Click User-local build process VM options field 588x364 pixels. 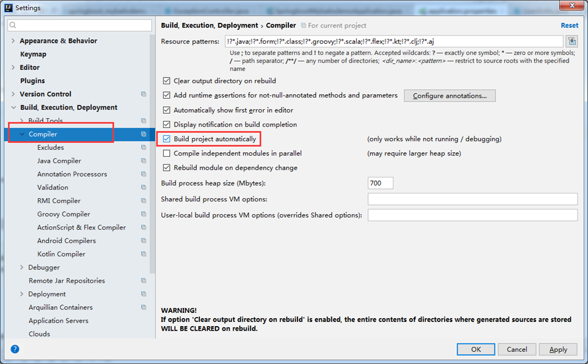pos(473,215)
